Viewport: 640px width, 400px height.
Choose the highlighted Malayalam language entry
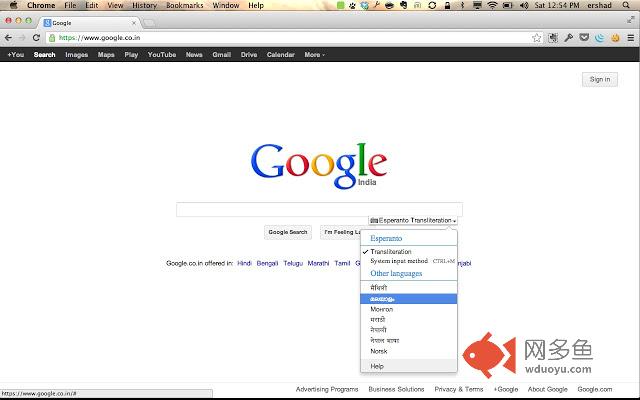pyautogui.click(x=409, y=299)
